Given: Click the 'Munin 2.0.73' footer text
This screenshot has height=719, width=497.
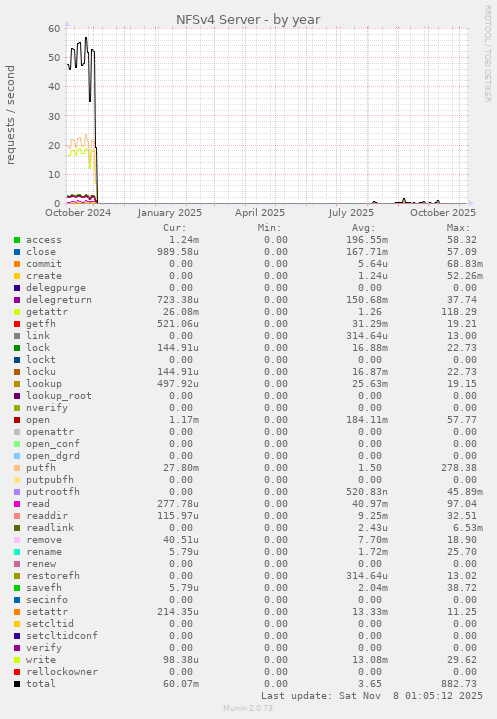Looking at the screenshot, I should (x=248, y=708).
